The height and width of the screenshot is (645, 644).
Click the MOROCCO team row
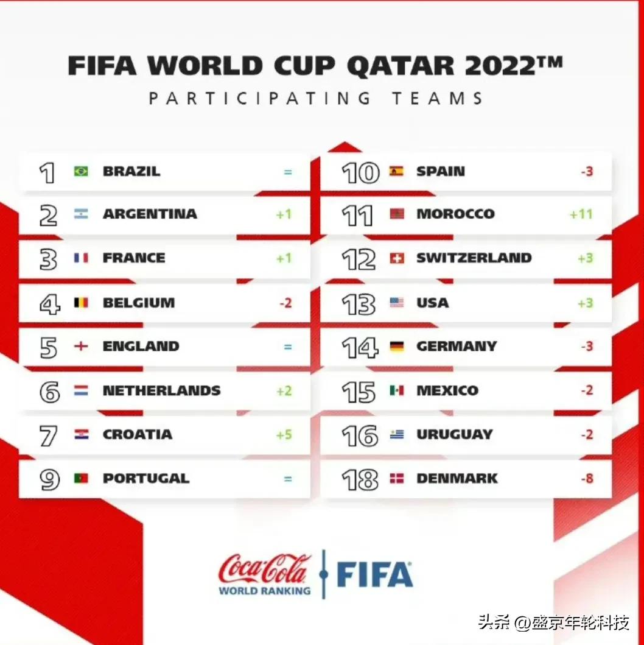click(466, 214)
